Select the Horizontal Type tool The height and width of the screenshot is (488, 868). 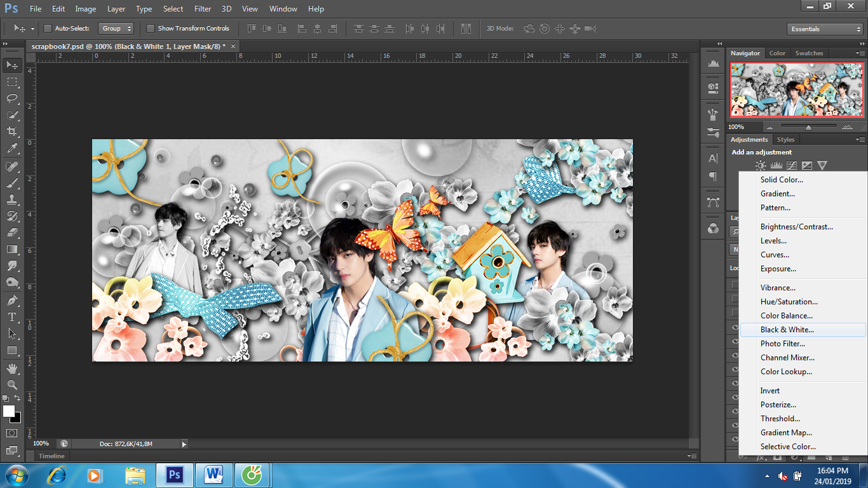tap(12, 316)
